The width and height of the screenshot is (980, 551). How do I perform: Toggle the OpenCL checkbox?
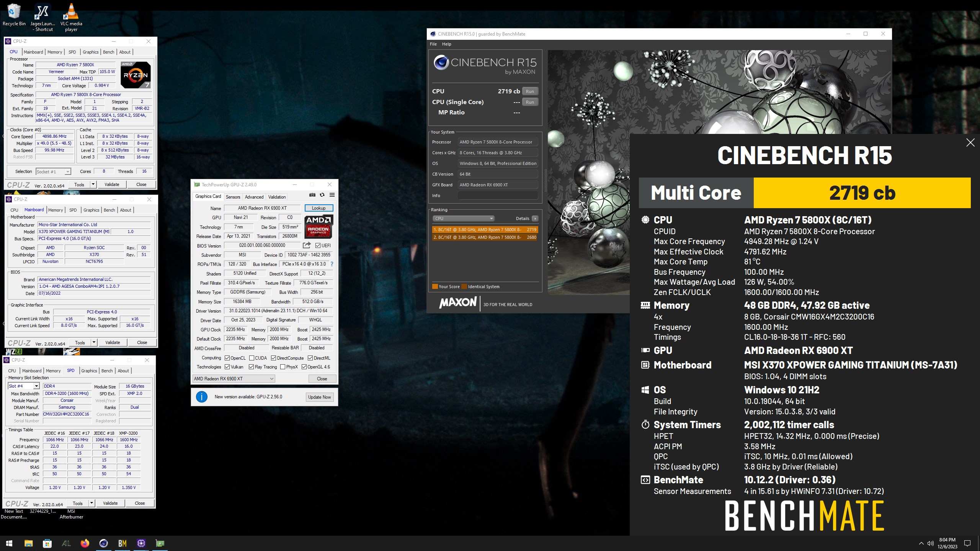227,358
